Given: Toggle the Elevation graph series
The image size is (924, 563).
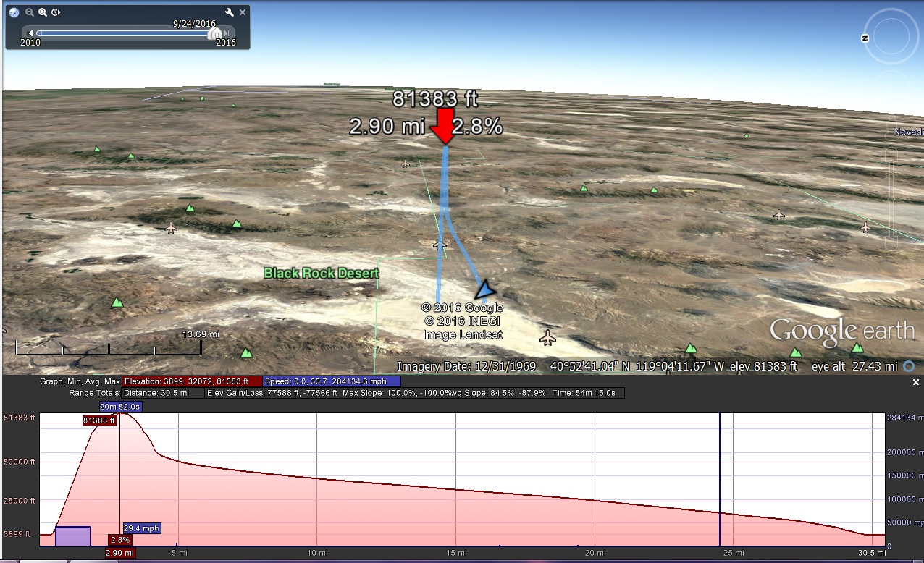Looking at the screenshot, I should [192, 381].
